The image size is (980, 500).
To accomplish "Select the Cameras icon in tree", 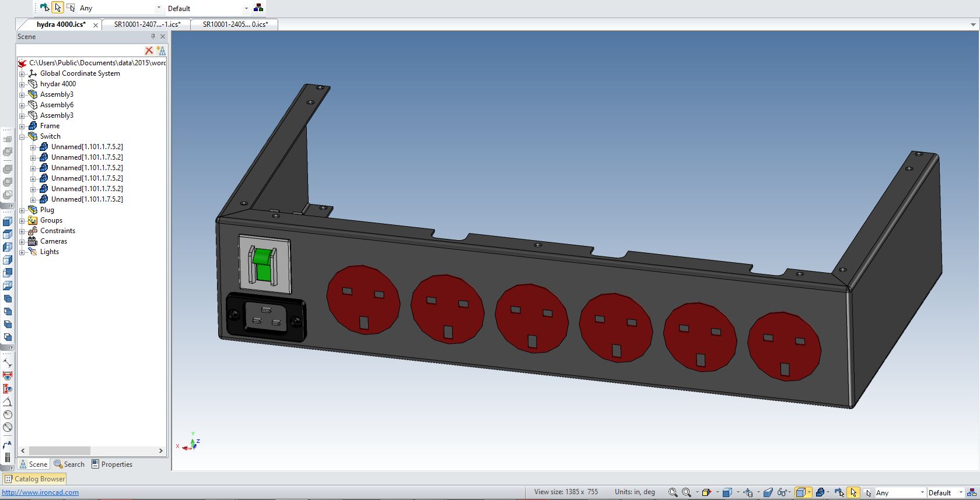I will [x=33, y=241].
